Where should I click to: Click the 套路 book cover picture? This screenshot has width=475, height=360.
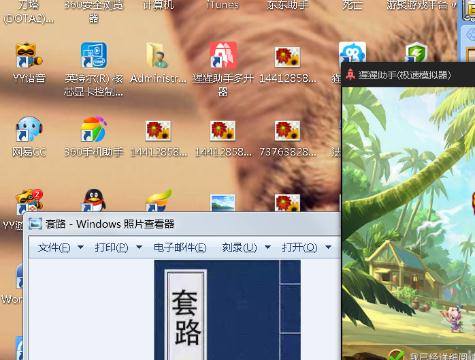click(227, 310)
